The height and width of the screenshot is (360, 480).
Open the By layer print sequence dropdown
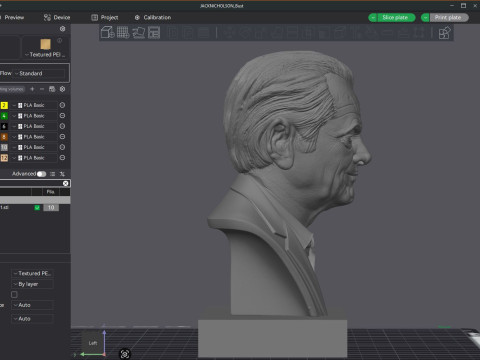click(x=32, y=284)
